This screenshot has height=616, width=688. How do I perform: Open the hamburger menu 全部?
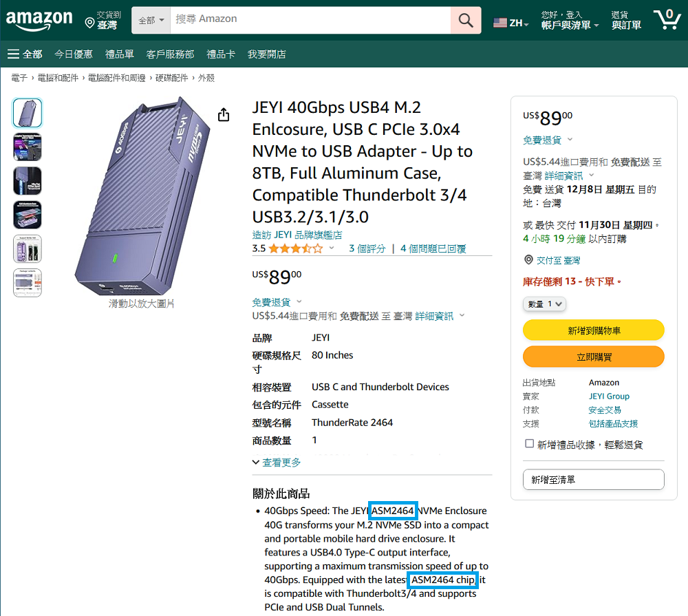click(x=25, y=54)
